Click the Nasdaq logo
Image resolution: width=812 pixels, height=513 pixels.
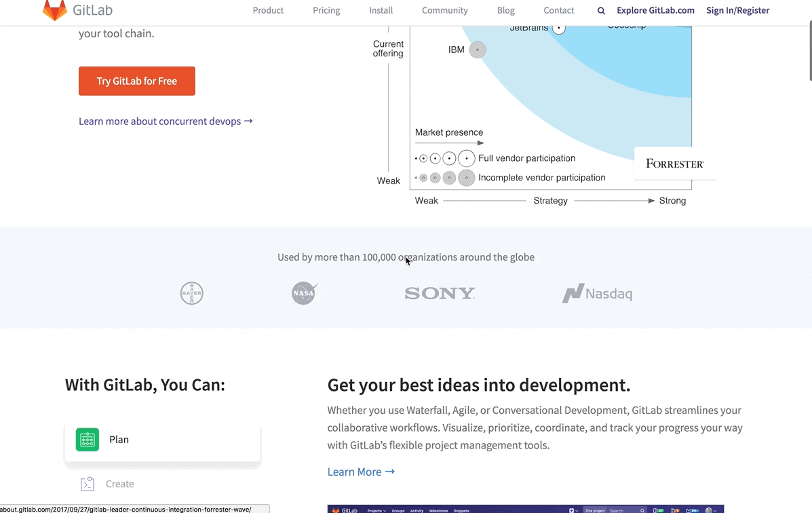(597, 293)
